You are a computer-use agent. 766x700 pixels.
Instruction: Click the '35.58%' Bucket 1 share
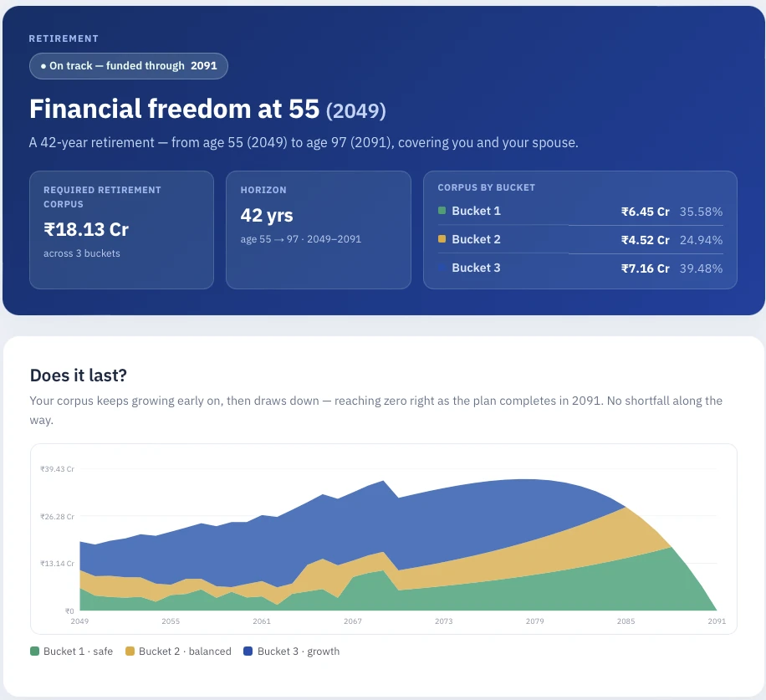pos(701,212)
